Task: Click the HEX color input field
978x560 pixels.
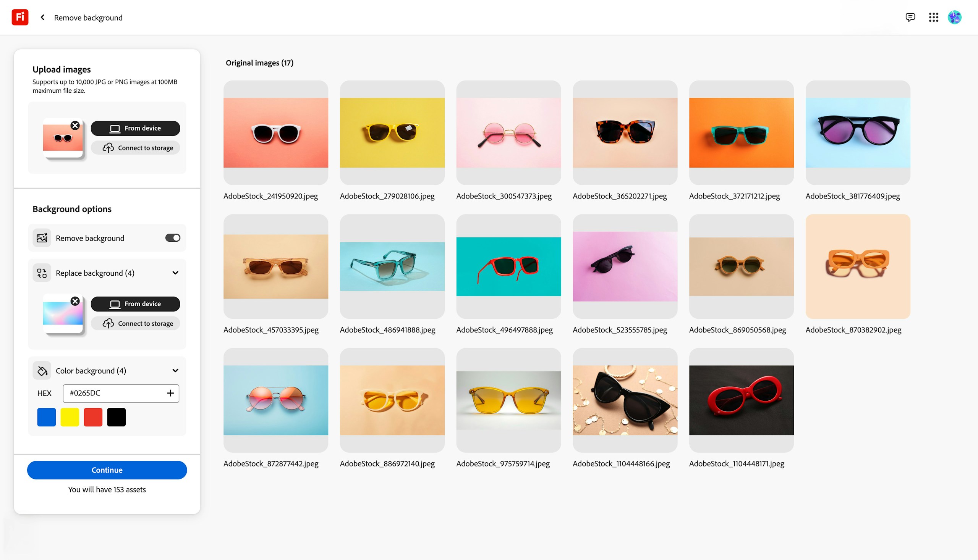Action: point(121,394)
